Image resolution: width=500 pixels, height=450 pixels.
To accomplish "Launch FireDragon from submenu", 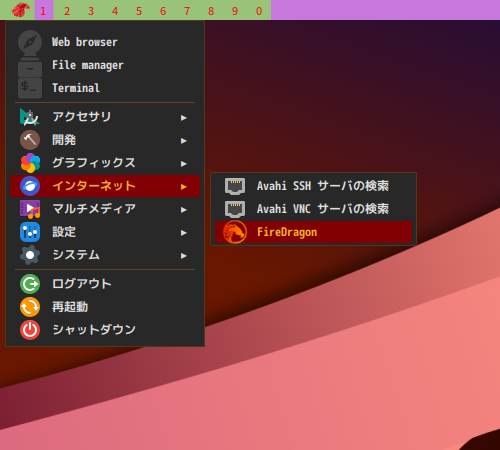I will pyautogui.click(x=313, y=232).
